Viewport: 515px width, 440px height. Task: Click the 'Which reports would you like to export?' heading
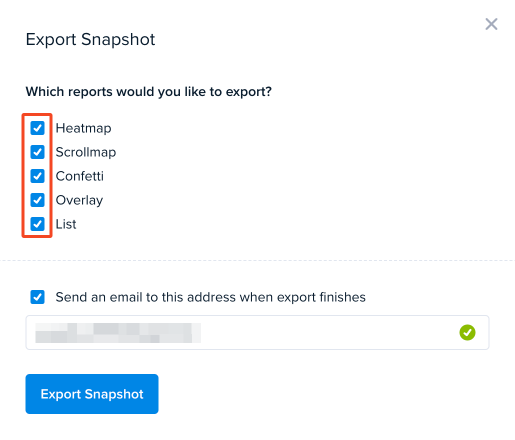coord(149,92)
